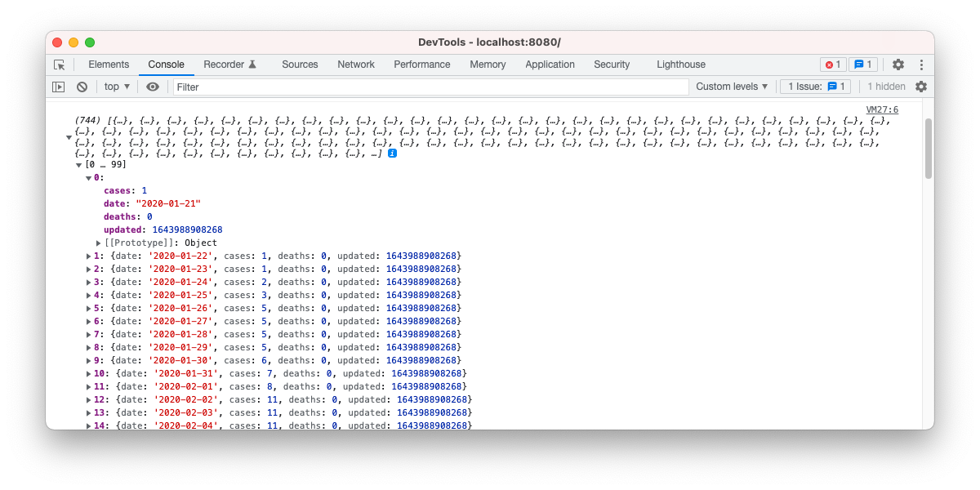Open console settings gear icon
This screenshot has width=980, height=490.
[921, 87]
